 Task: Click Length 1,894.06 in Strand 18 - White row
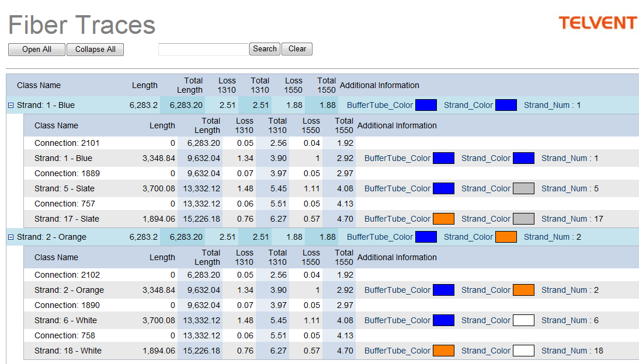158,351
